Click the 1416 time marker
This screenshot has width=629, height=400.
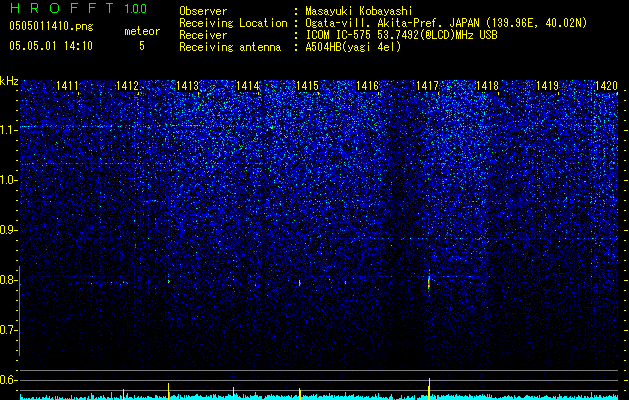(367, 85)
